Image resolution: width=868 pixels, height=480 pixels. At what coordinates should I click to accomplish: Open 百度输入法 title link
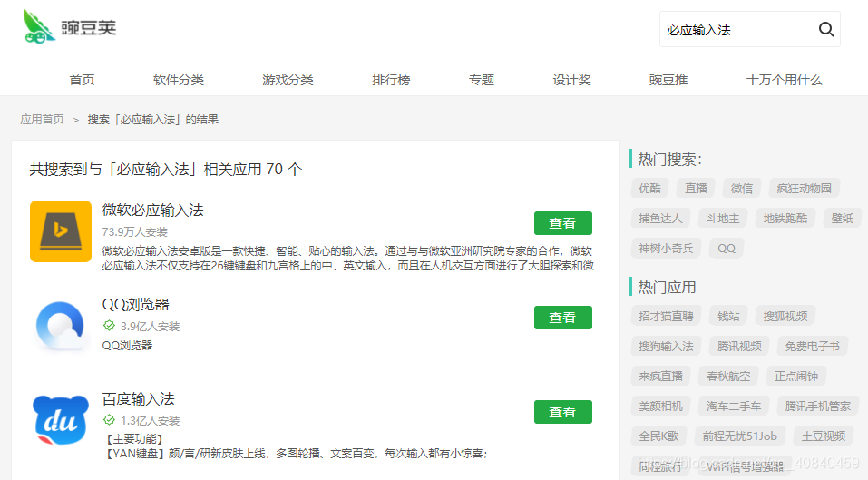pos(139,398)
